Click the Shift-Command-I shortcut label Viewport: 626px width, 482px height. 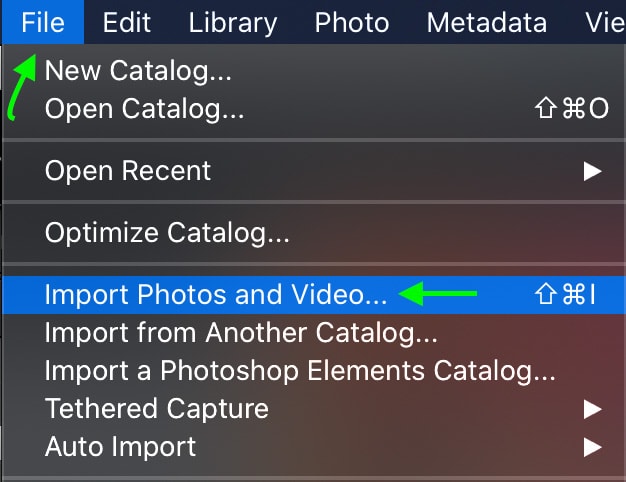click(565, 294)
